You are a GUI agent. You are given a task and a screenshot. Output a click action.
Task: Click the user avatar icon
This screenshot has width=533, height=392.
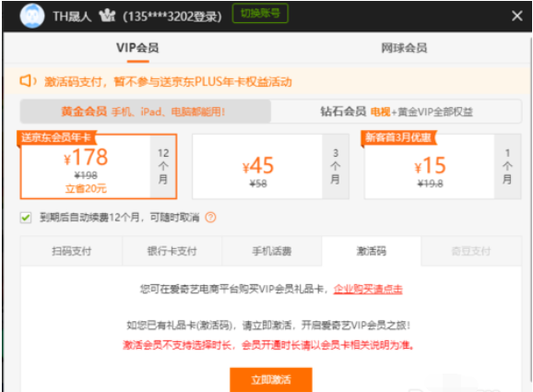(x=32, y=16)
